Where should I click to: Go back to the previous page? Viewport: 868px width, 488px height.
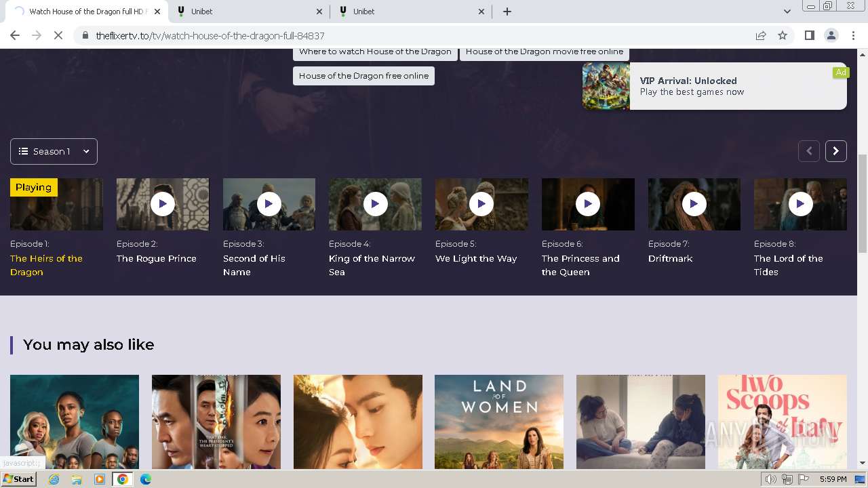pos(15,35)
